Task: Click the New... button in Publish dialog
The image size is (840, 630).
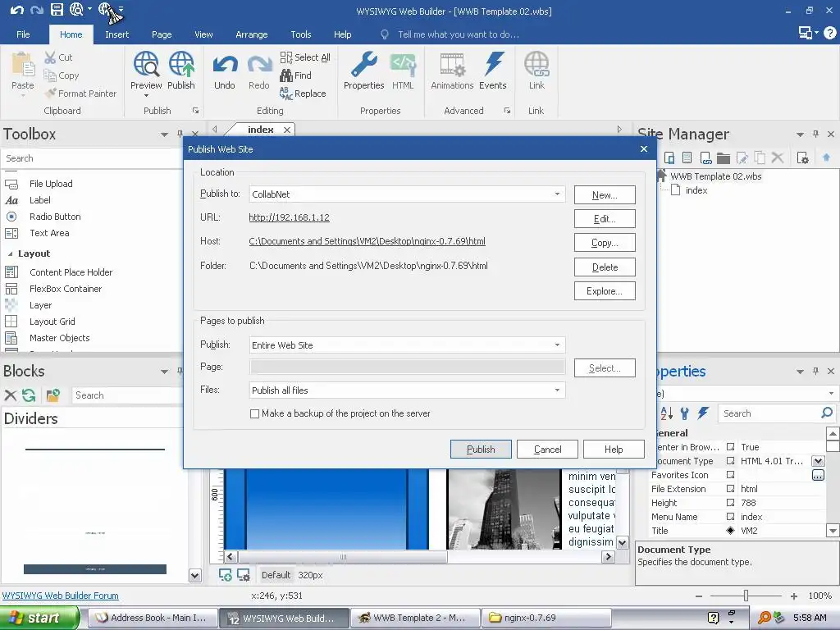Action: (x=605, y=195)
